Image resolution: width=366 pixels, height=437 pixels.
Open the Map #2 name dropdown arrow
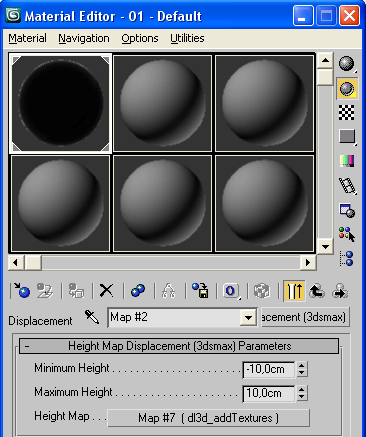click(x=248, y=318)
